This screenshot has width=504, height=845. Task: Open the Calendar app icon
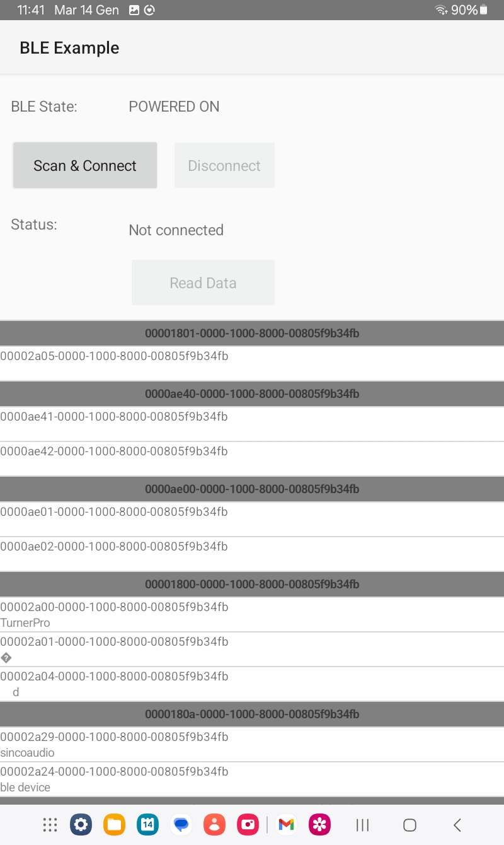[148, 824]
